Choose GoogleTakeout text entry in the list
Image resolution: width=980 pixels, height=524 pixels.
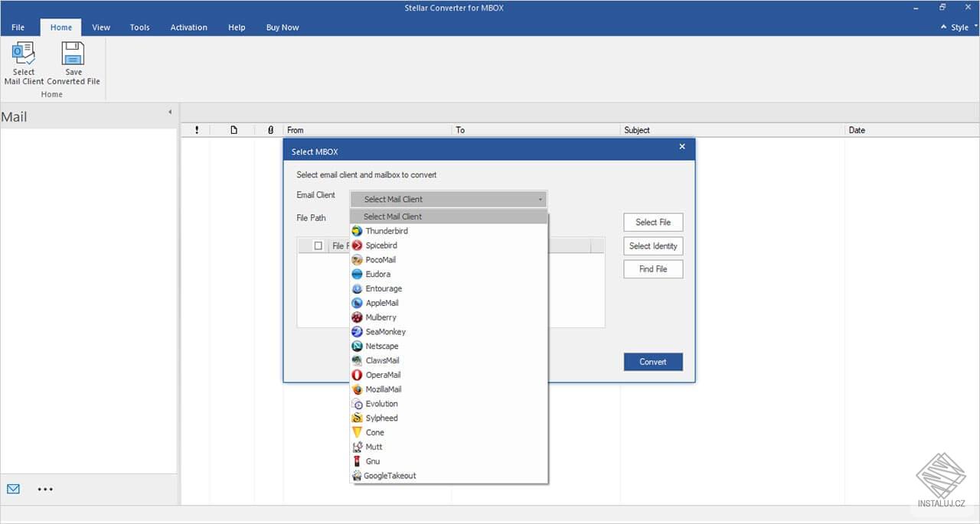[390, 476]
